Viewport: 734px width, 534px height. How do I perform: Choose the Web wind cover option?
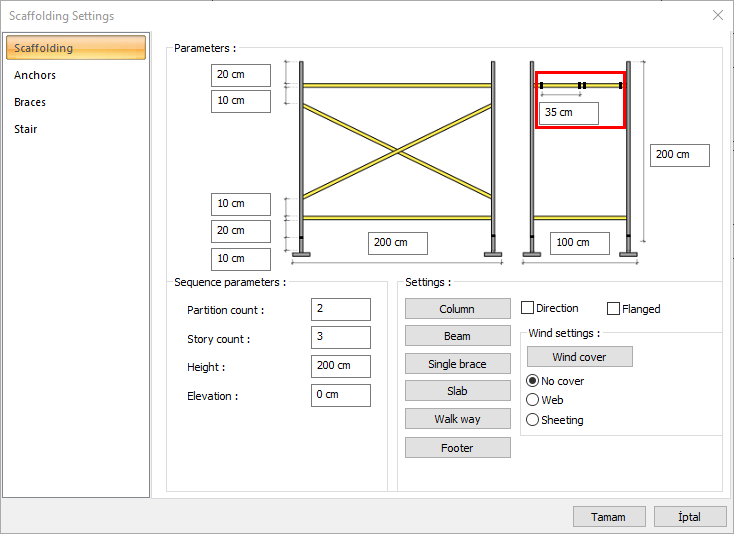[x=533, y=400]
